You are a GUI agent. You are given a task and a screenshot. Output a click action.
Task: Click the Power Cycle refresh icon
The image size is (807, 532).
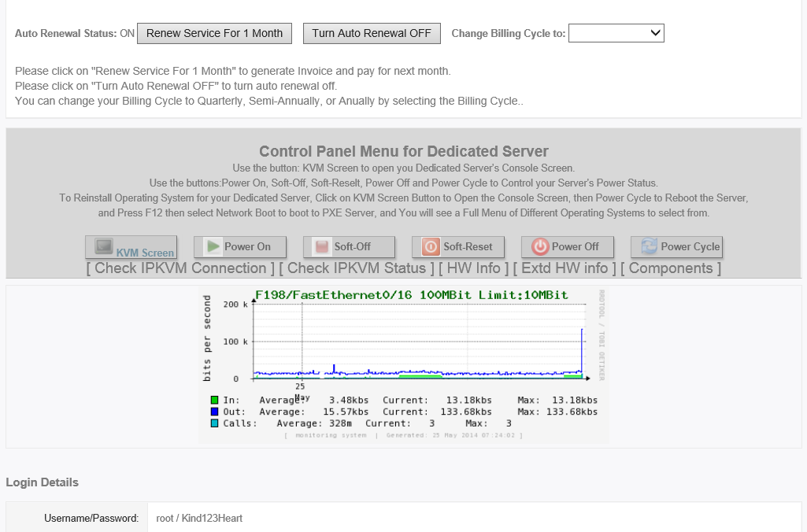point(649,246)
